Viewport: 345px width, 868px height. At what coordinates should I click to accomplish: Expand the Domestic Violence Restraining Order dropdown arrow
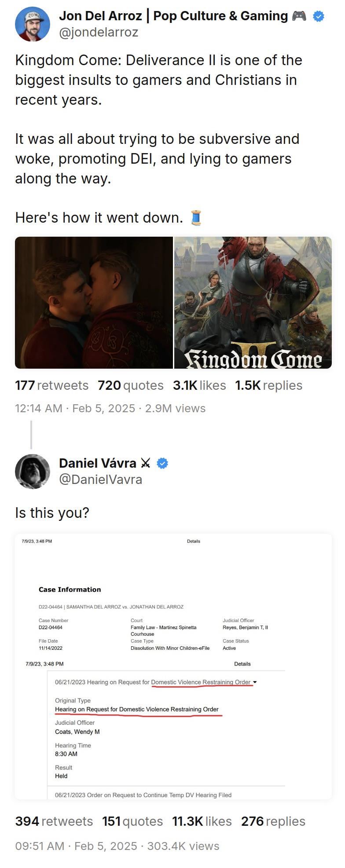coord(255,682)
